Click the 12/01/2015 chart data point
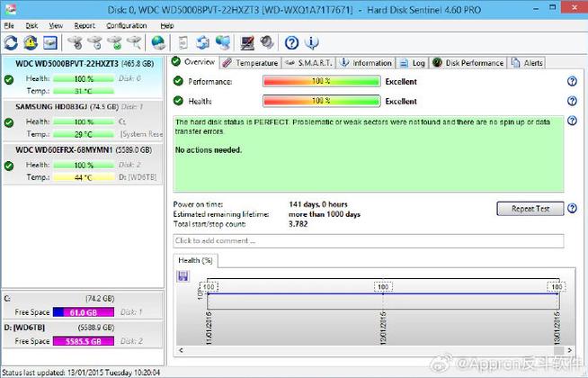Screen dimensions: 588x378 pos(383,294)
